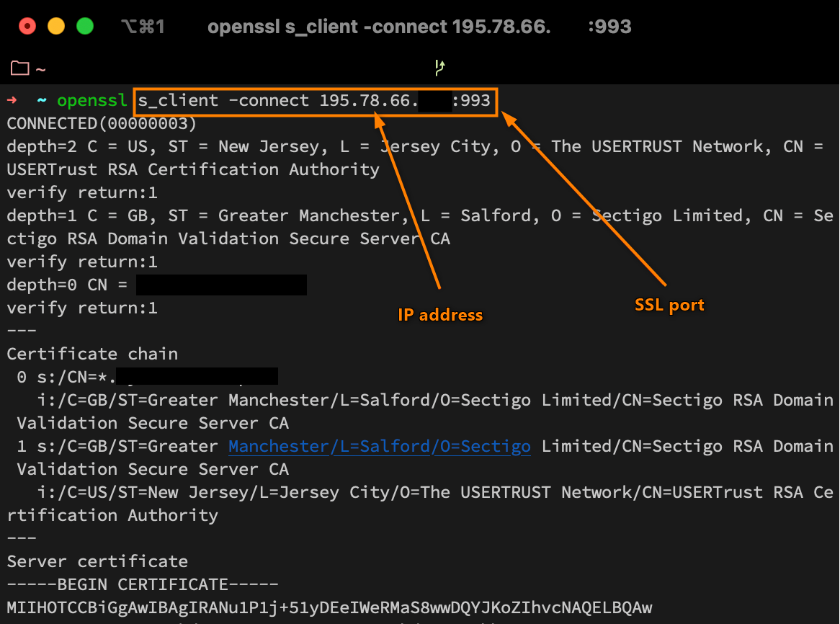The image size is (840, 624).
Task: Click the folder icon in status bar
Action: point(20,68)
